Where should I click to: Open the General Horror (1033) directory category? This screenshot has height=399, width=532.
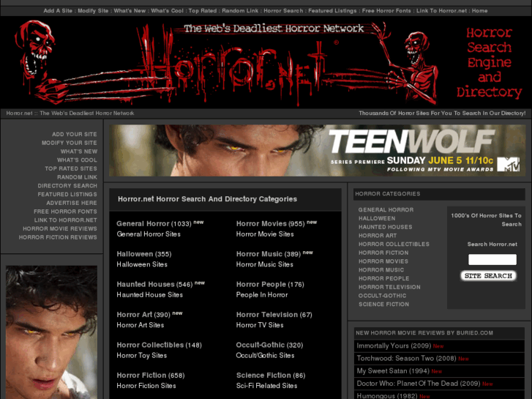pos(143,224)
